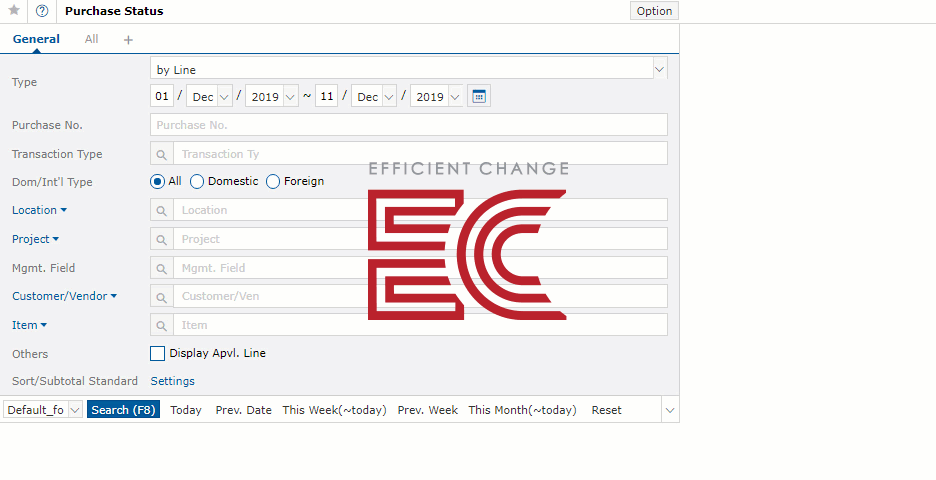Click the Prev. Date shortcut
Image resolution: width=936 pixels, height=480 pixels.
click(244, 410)
